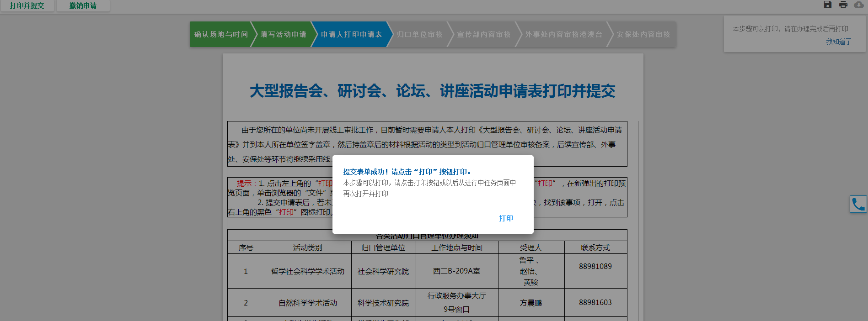Click the 安保处内容审核 step
This screenshot has width=868, height=321.
643,34
